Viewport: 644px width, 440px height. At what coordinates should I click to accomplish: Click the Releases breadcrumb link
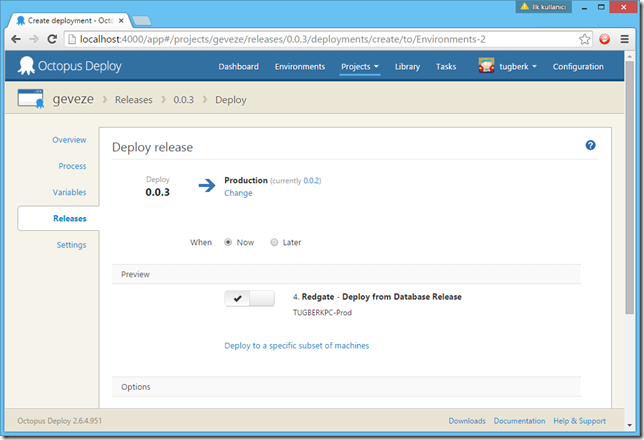(133, 100)
